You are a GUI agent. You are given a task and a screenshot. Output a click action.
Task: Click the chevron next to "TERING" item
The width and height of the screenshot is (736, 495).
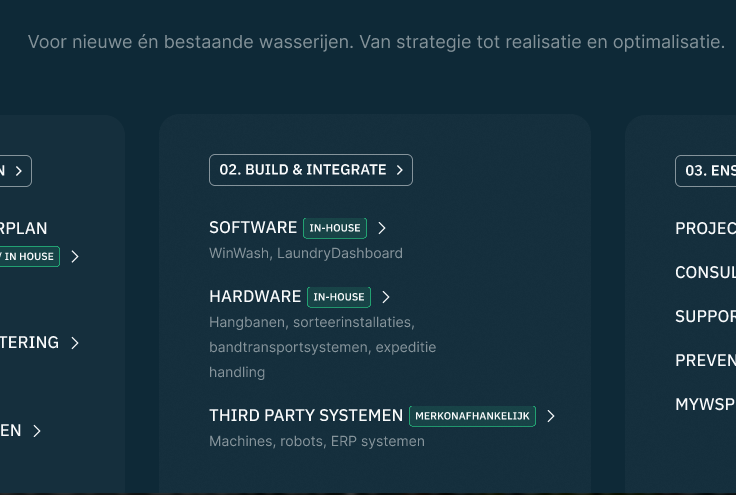(75, 343)
